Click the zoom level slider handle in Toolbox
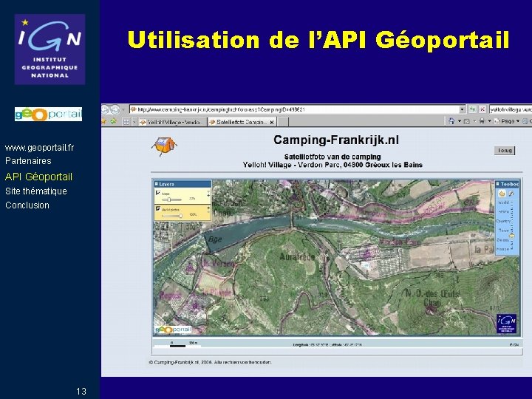This screenshot has height=399, width=532. point(512,235)
